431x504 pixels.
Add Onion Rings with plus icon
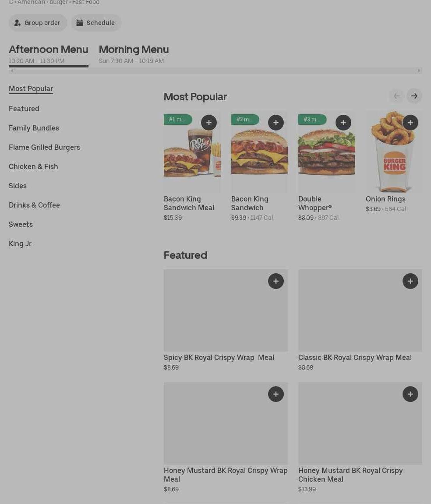point(410,123)
